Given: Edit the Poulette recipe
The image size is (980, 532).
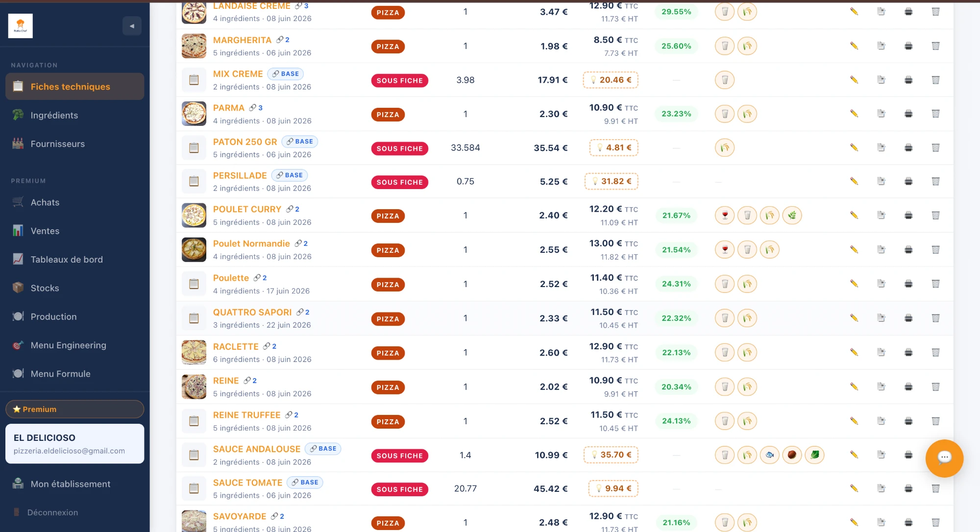Looking at the screenshot, I should [x=854, y=284].
